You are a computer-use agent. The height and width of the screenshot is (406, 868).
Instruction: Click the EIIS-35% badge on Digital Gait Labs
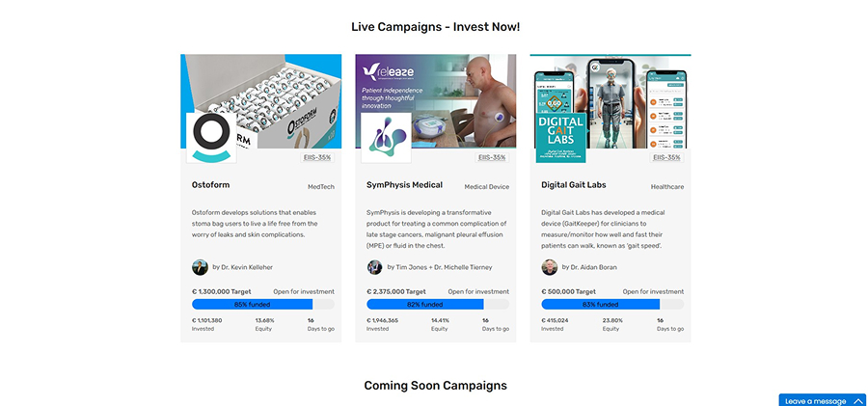(x=667, y=157)
